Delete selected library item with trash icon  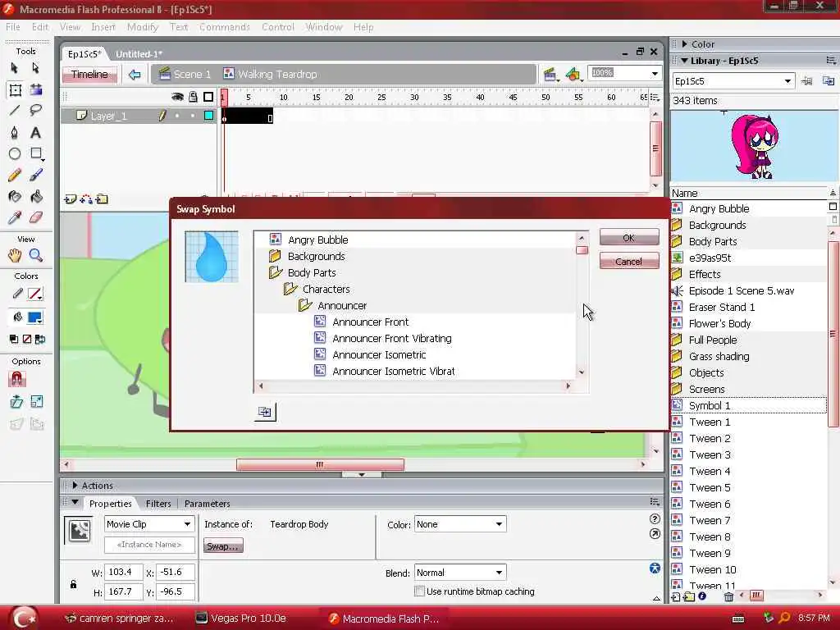[x=728, y=596]
